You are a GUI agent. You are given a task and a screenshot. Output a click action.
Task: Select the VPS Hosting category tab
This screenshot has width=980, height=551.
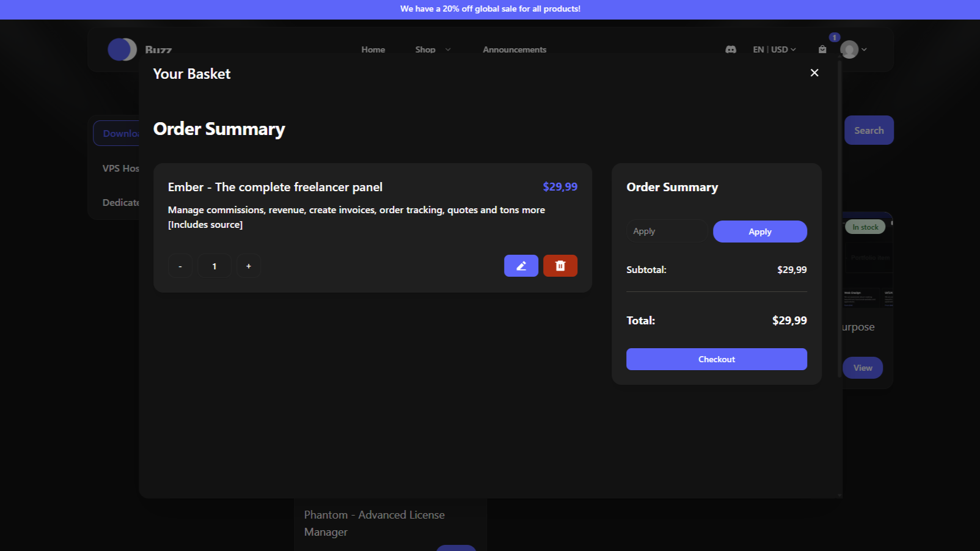(x=120, y=168)
